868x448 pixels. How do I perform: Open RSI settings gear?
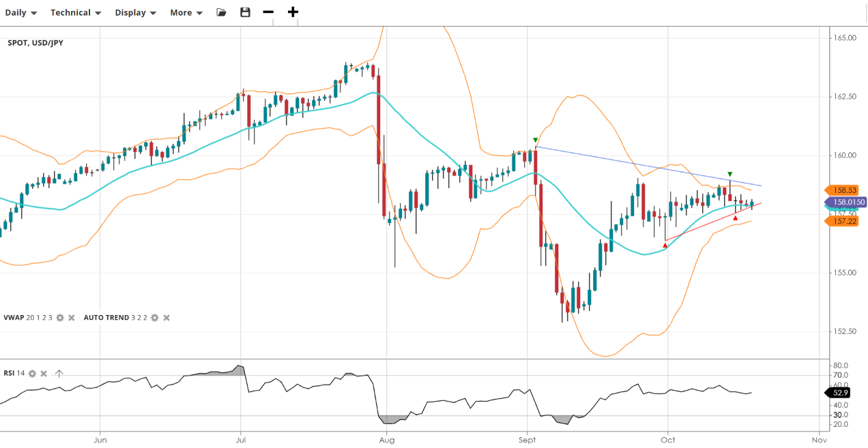click(32, 374)
